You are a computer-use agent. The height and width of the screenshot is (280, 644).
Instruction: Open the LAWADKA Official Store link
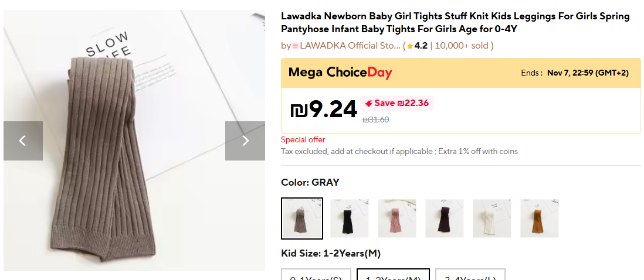(x=350, y=46)
